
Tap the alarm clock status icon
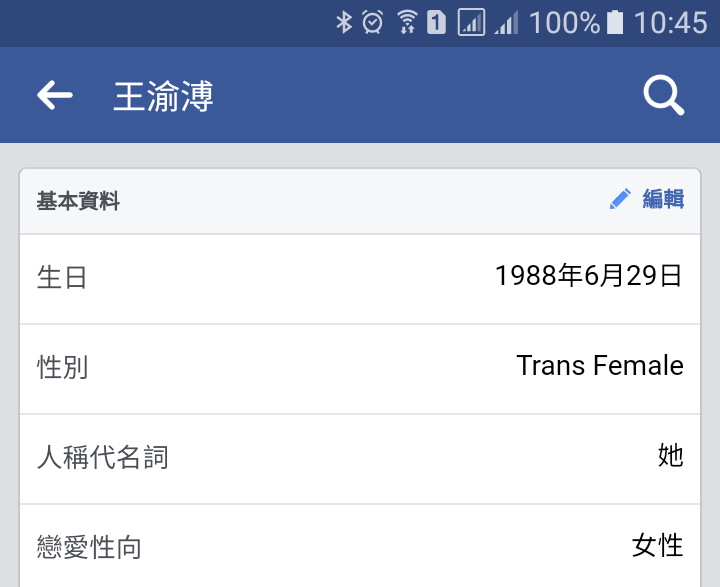373,22
